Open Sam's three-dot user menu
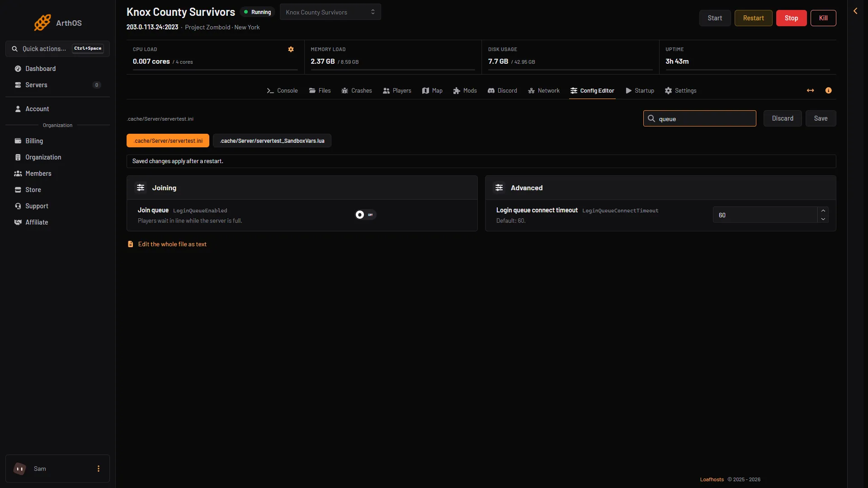The height and width of the screenshot is (488, 868). coord(99,469)
